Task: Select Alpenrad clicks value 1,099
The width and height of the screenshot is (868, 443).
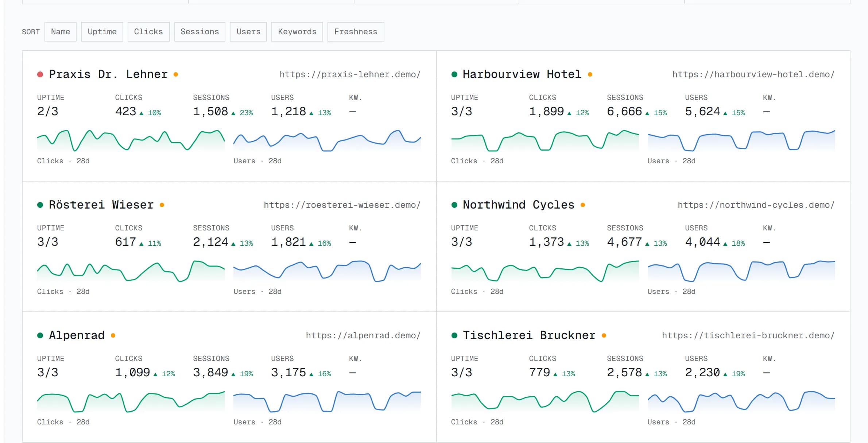Action: [x=133, y=373]
